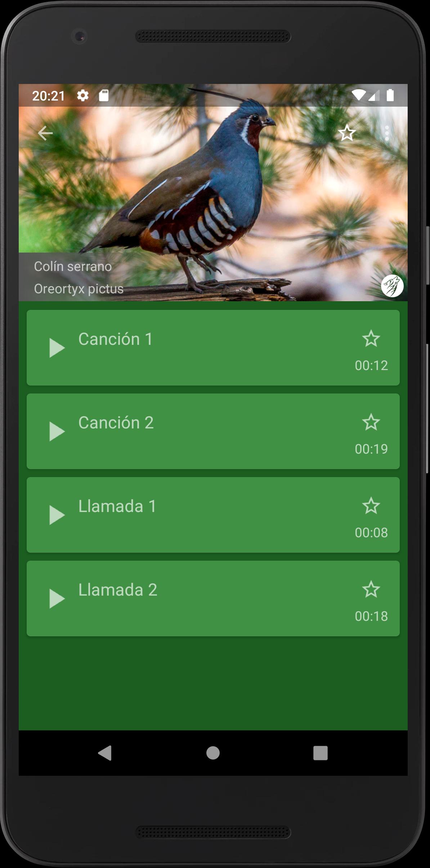Open recent apps with square button
Screen dimensions: 430x868
321,753
